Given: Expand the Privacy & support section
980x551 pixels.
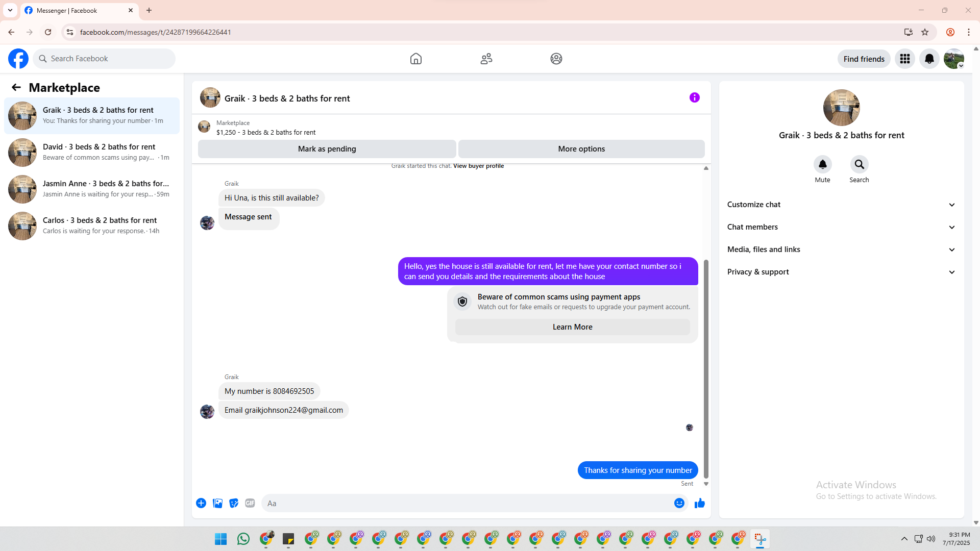Looking at the screenshot, I should click(842, 272).
